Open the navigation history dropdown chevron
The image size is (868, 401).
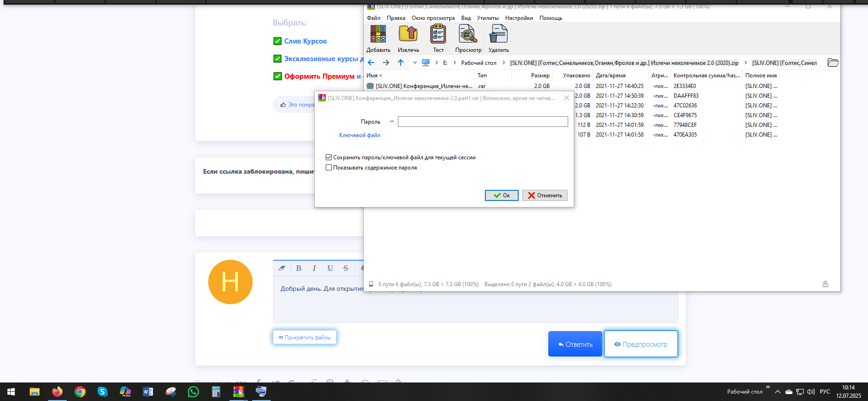click(x=415, y=63)
